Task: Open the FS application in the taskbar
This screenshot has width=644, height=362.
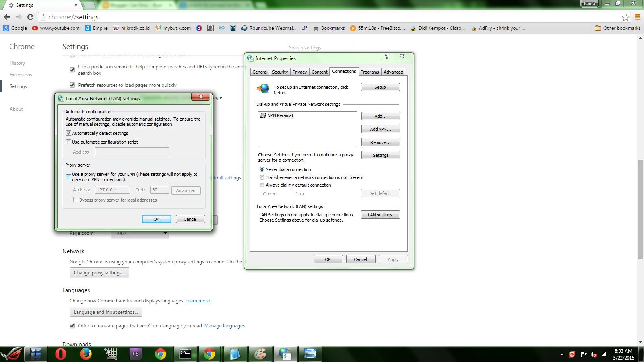Action: 135,354
